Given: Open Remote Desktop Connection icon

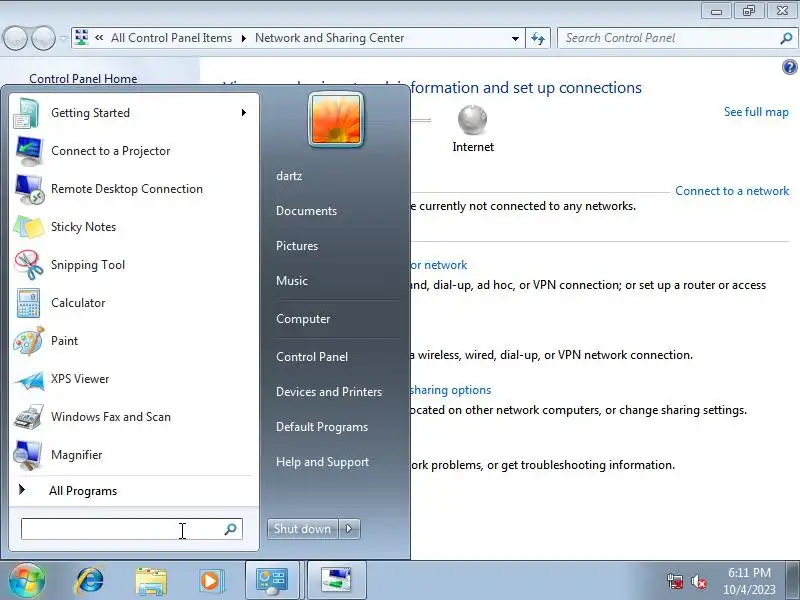Looking at the screenshot, I should [x=29, y=189].
